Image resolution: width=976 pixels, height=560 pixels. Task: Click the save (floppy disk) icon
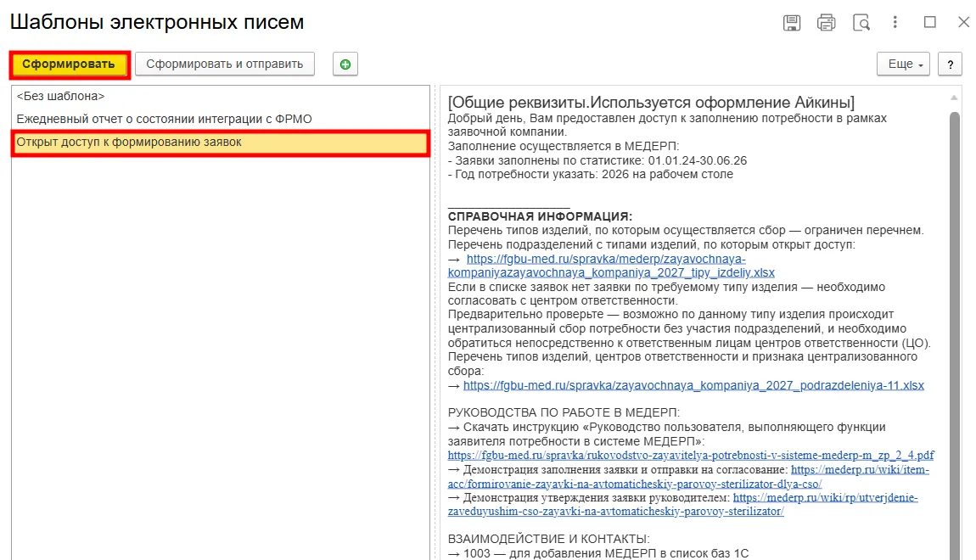click(792, 23)
